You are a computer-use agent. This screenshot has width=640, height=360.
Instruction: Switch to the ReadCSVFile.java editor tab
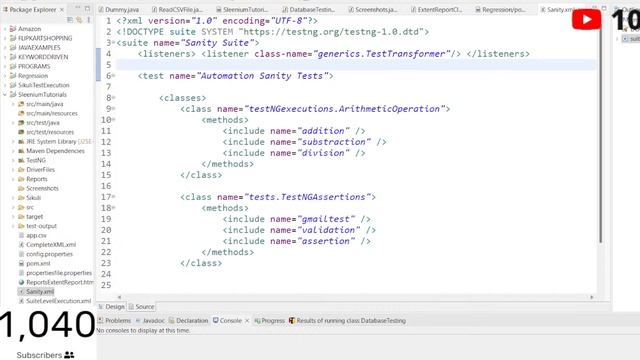(x=177, y=9)
